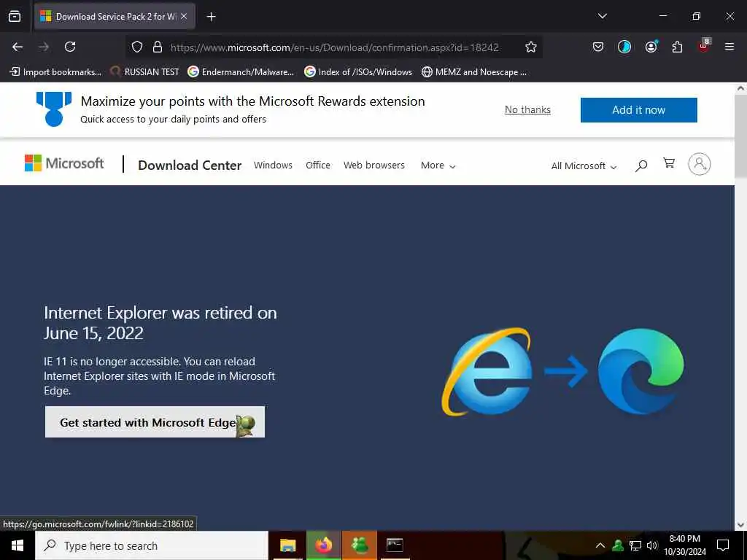Image resolution: width=747 pixels, height=560 pixels.
Task: Click the Microsoft Edge logo image
Action: pos(640,371)
